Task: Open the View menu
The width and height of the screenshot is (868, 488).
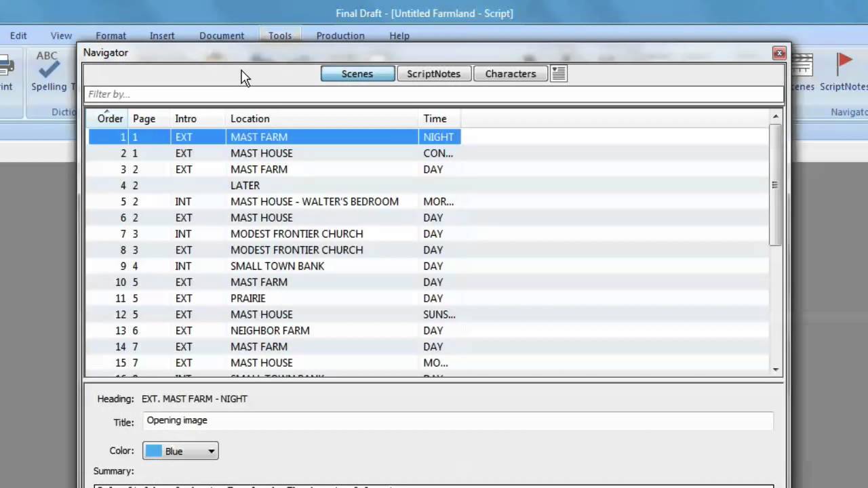Action: pyautogui.click(x=61, y=36)
